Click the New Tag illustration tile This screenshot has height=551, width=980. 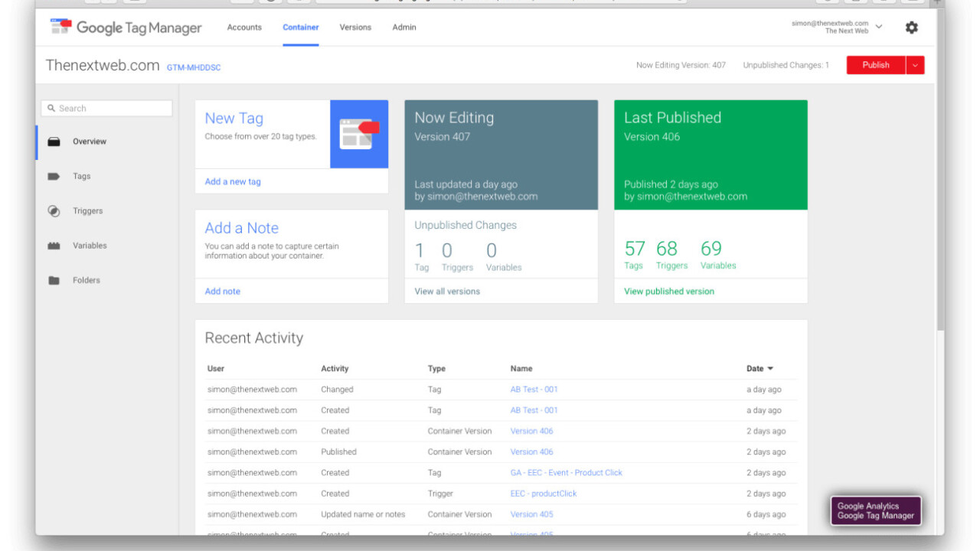[x=359, y=134]
